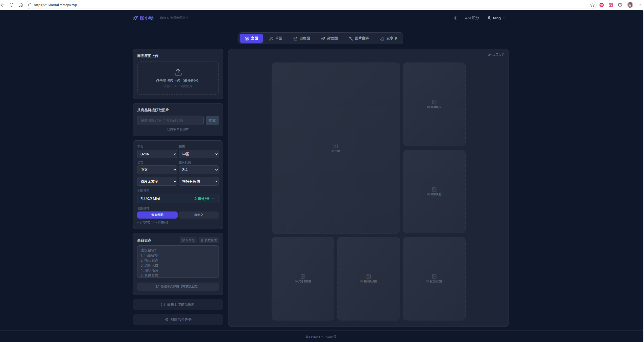This screenshot has width=644, height=342.
Task: Click the 02 场景展示 placeholder image icon
Action: click(434, 102)
